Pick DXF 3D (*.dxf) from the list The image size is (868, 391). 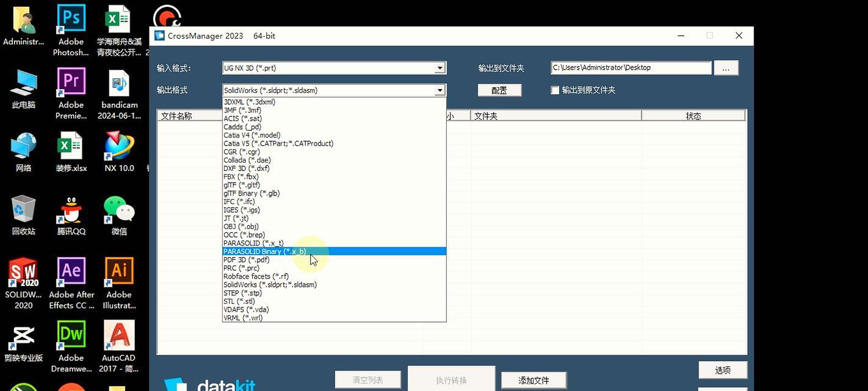(334, 169)
